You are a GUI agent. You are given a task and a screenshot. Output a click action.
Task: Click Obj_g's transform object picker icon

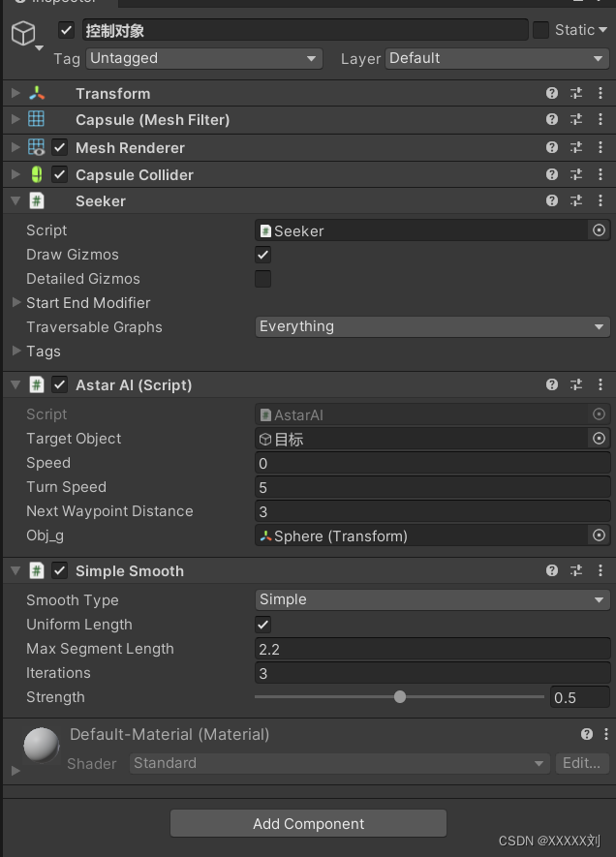pos(599,536)
